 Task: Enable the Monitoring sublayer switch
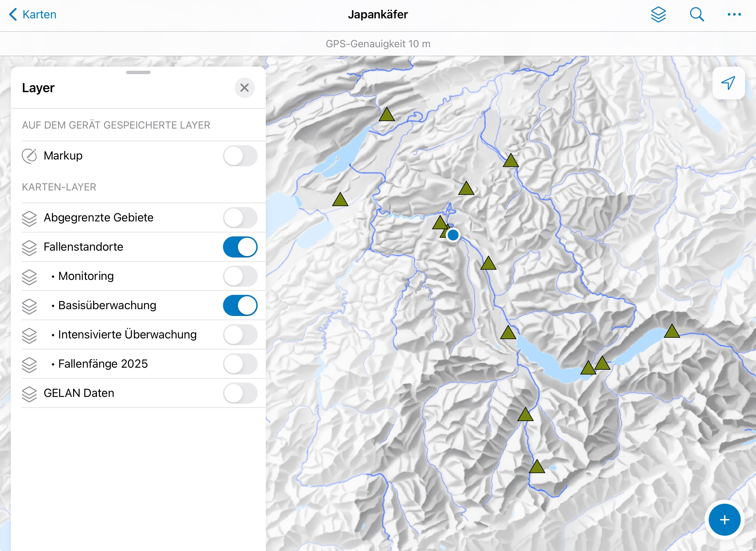pyautogui.click(x=240, y=276)
